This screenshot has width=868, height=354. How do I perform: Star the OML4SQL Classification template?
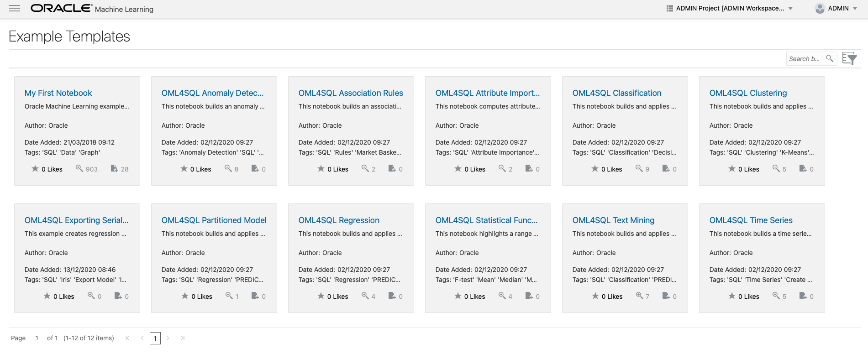click(595, 169)
